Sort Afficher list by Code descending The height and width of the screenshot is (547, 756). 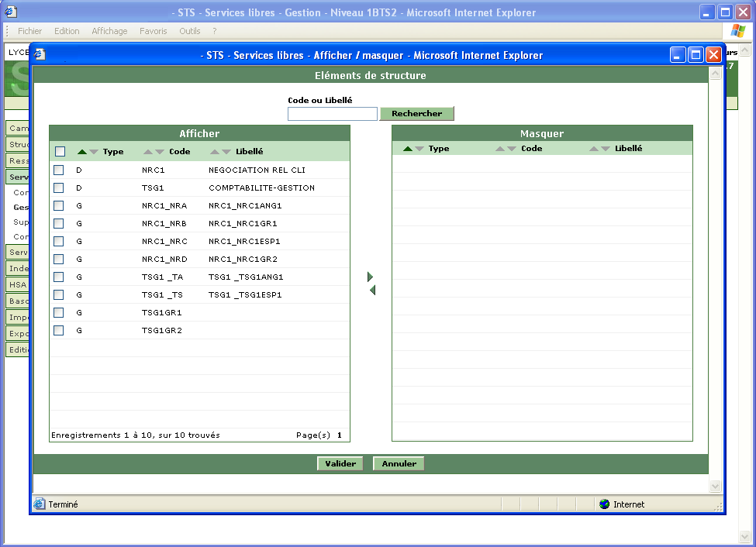[x=160, y=152]
